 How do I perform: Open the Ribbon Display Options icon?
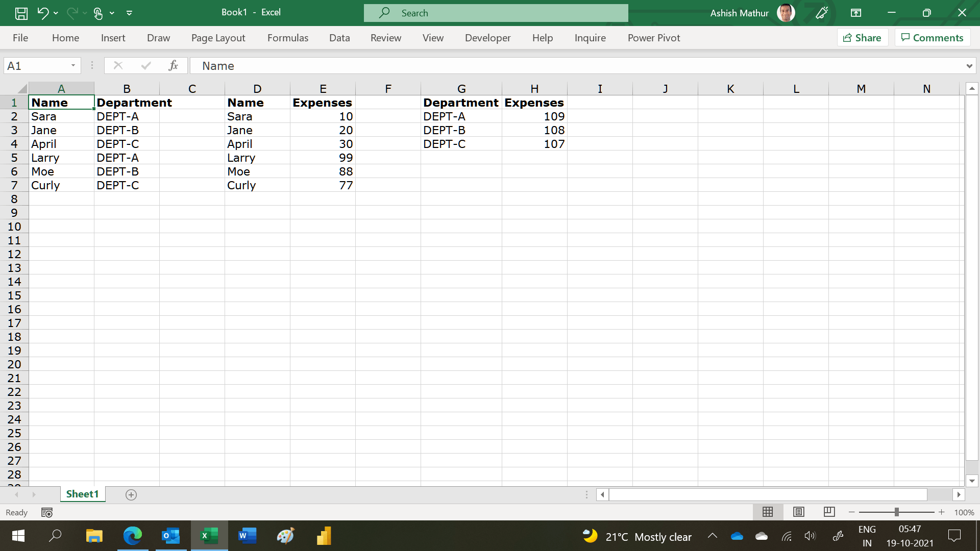(x=856, y=13)
